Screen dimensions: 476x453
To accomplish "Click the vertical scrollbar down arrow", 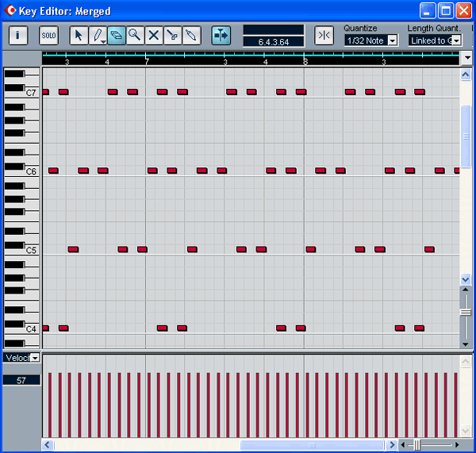I will (466, 279).
